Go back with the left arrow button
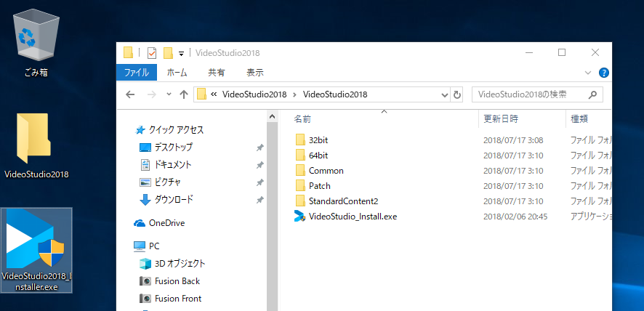Screen dimensions: 644x311 pos(130,94)
